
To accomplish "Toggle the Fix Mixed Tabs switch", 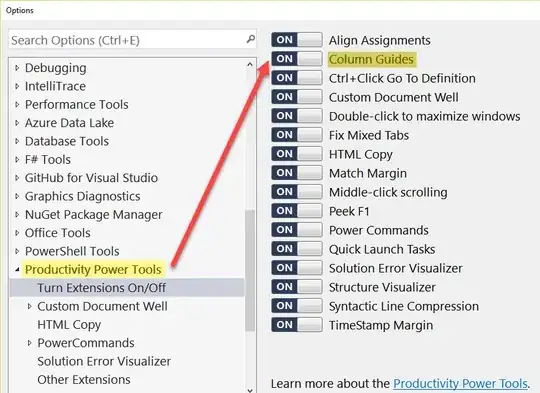I will pos(297,135).
